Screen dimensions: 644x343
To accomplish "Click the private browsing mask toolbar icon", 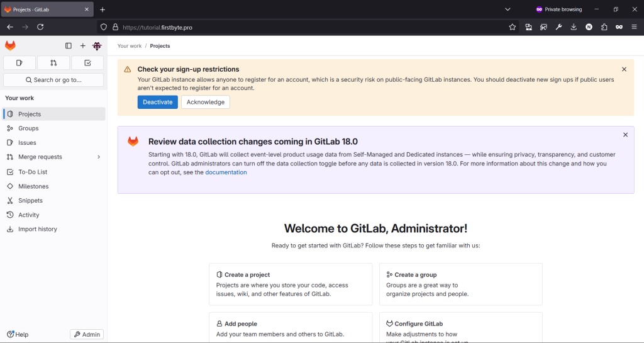I will [x=619, y=27].
